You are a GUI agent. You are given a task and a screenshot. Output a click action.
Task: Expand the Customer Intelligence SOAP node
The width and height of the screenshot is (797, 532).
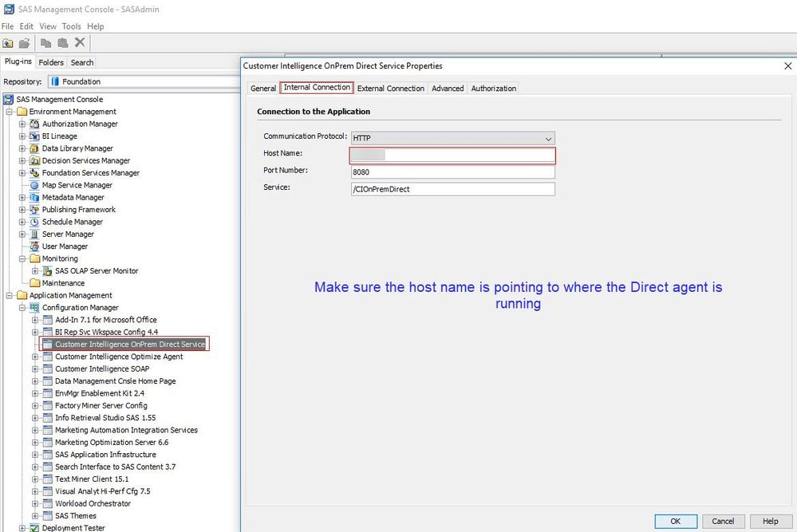(x=35, y=369)
